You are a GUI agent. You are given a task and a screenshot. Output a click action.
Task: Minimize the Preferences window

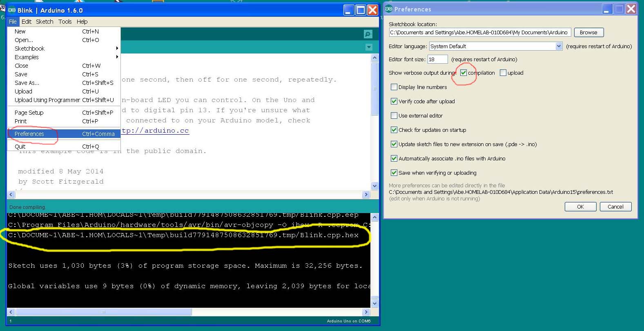(x=607, y=9)
